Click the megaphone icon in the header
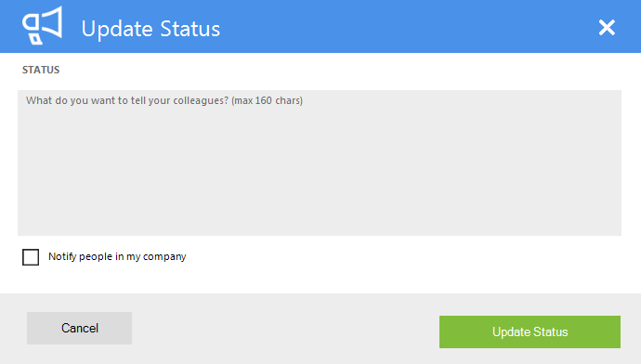The image size is (641, 364). tap(42, 25)
